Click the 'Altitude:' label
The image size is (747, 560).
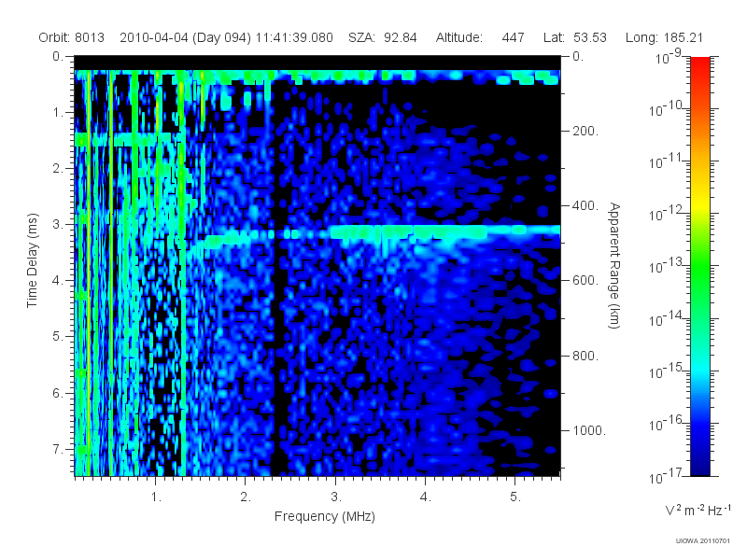coord(459,37)
